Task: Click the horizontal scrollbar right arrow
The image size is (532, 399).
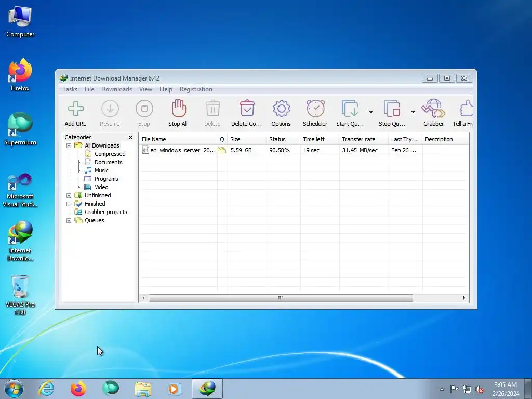Action: tap(464, 298)
